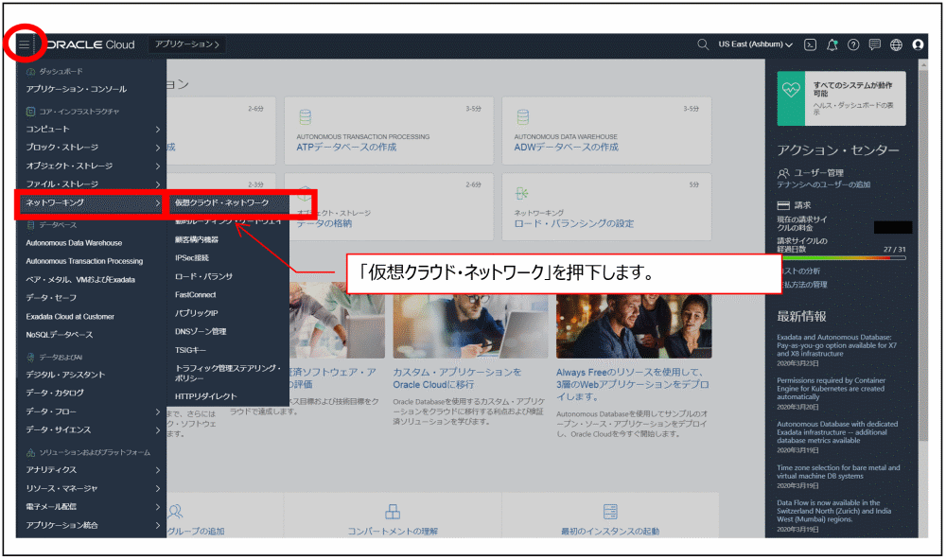Image resolution: width=946 pixels, height=560 pixels.
Task: Open the help question mark icon
Action: tap(853, 44)
